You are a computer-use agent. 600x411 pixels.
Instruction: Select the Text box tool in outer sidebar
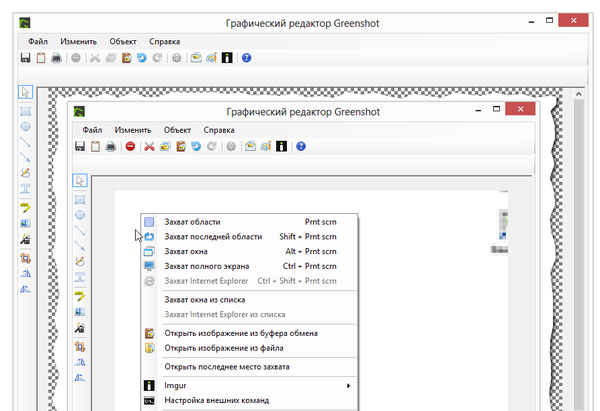(x=25, y=188)
